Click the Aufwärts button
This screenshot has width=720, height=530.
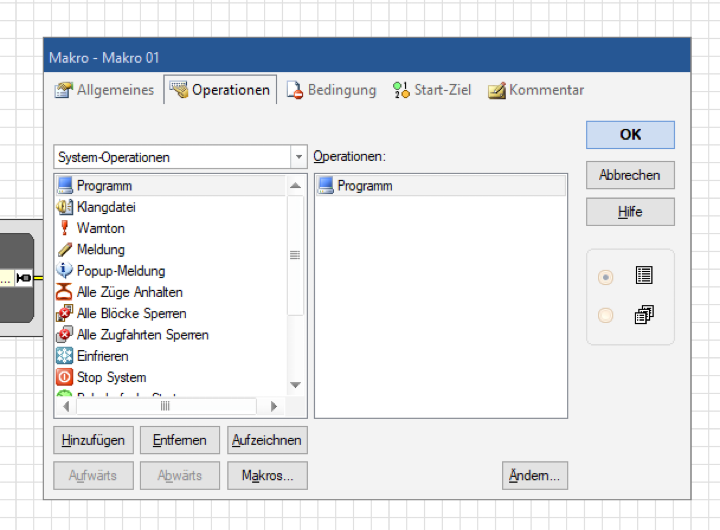click(93, 475)
